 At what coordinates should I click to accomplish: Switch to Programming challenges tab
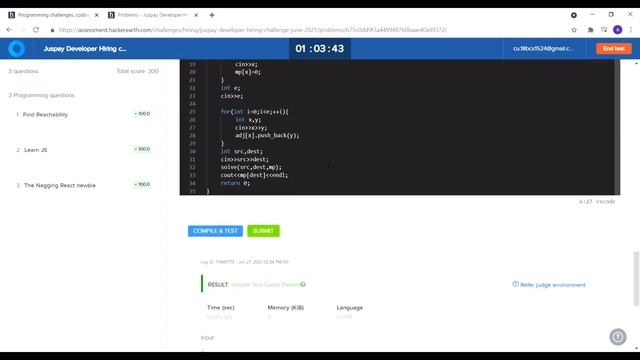53,15
